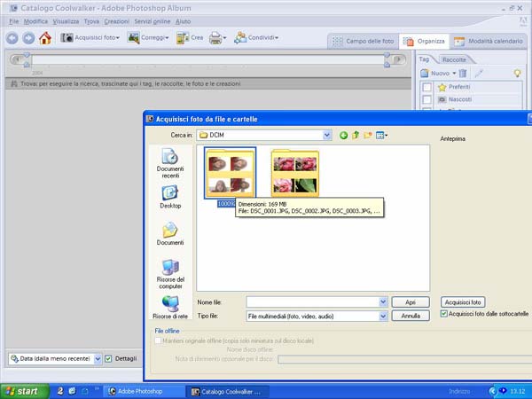Go back with the blue back arrow
Image resolution: width=532 pixels, height=399 pixels.
[x=12, y=38]
